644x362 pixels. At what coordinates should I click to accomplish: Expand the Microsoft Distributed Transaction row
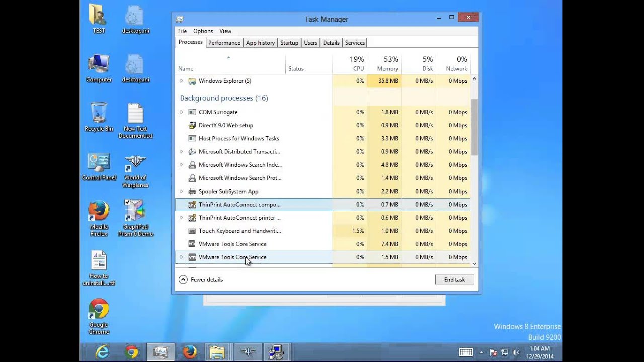pyautogui.click(x=182, y=151)
